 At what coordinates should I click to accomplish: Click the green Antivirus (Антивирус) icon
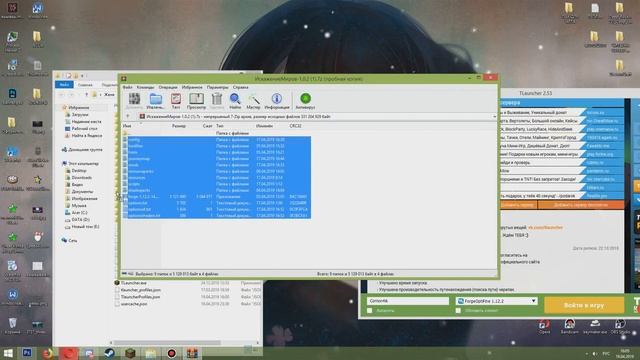305,100
